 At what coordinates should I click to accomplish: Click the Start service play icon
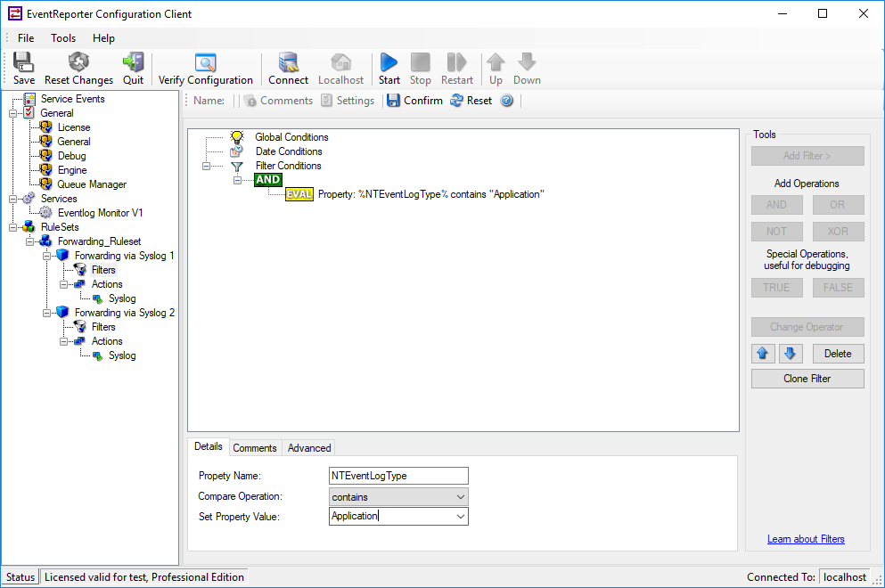tap(389, 62)
